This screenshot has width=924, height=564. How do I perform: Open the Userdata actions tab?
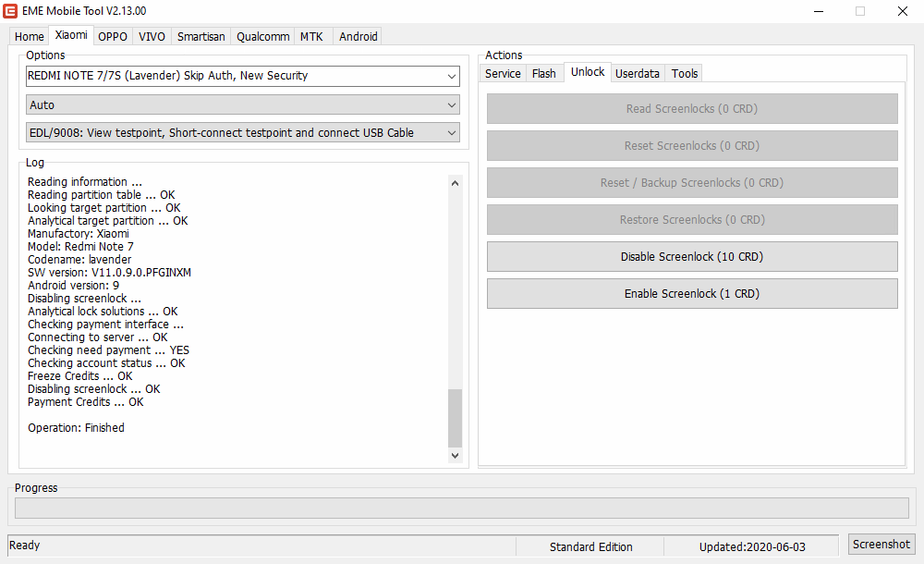coord(637,73)
